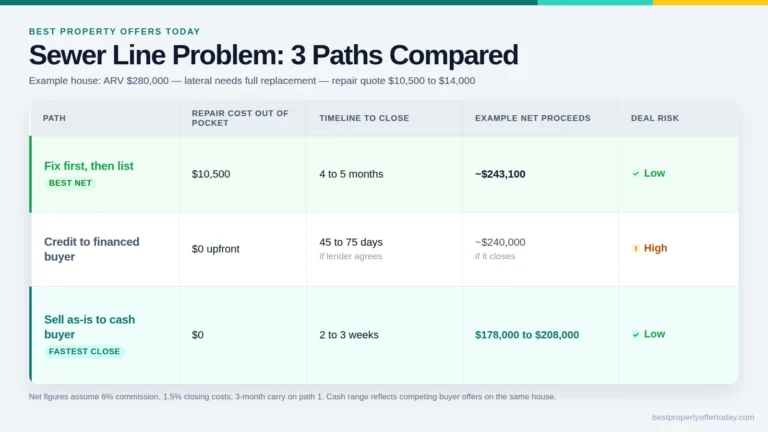Click the PATH column header

[x=54, y=118]
